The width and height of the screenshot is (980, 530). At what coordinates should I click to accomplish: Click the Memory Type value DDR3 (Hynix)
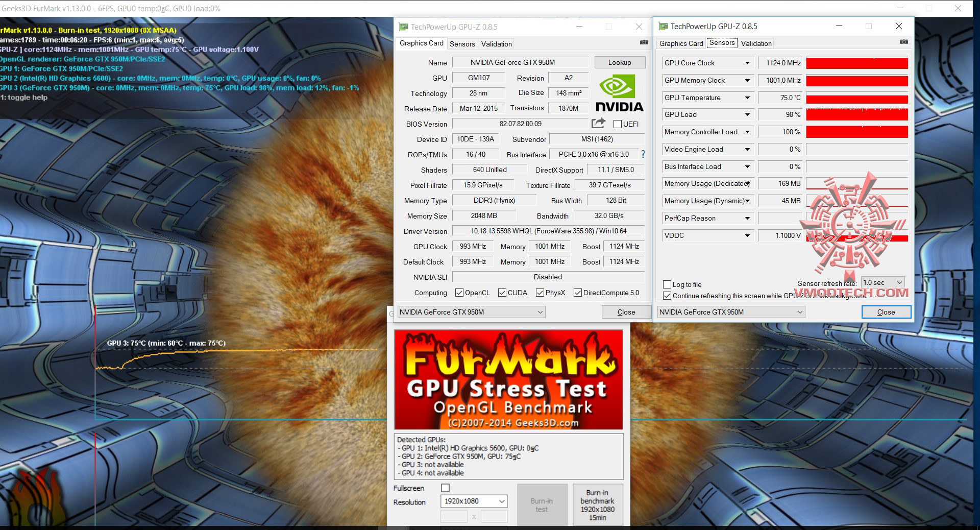[494, 200]
